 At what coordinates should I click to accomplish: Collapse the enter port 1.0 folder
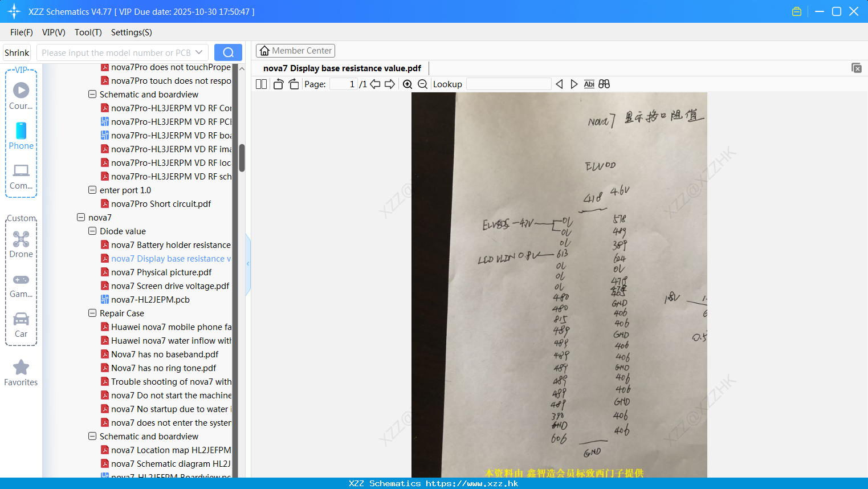[92, 190]
